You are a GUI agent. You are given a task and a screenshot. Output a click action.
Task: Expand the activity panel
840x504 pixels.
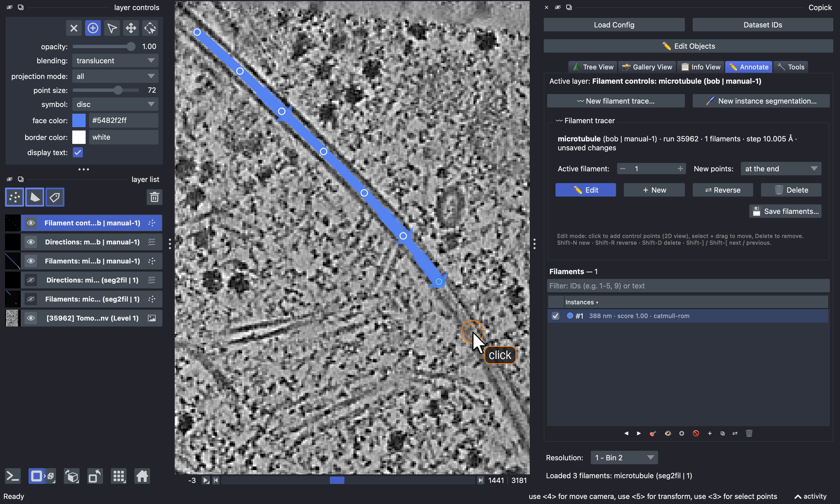(x=810, y=496)
